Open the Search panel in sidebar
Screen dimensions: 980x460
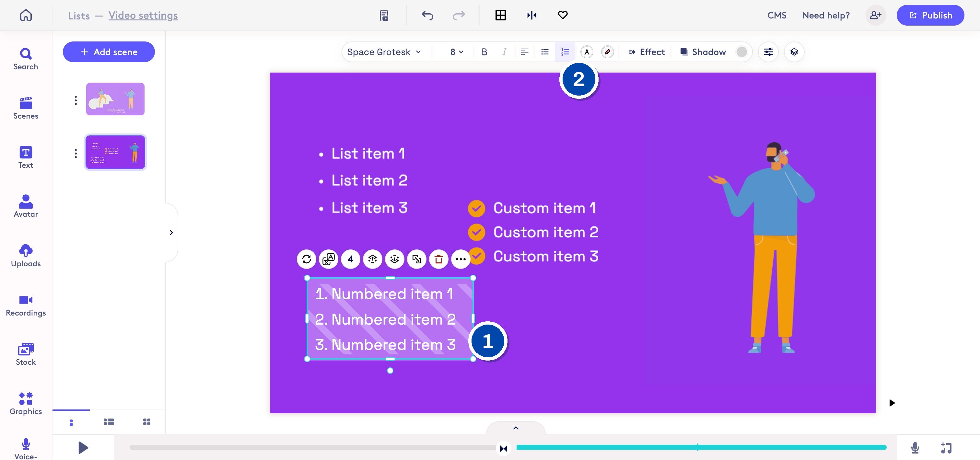click(26, 59)
